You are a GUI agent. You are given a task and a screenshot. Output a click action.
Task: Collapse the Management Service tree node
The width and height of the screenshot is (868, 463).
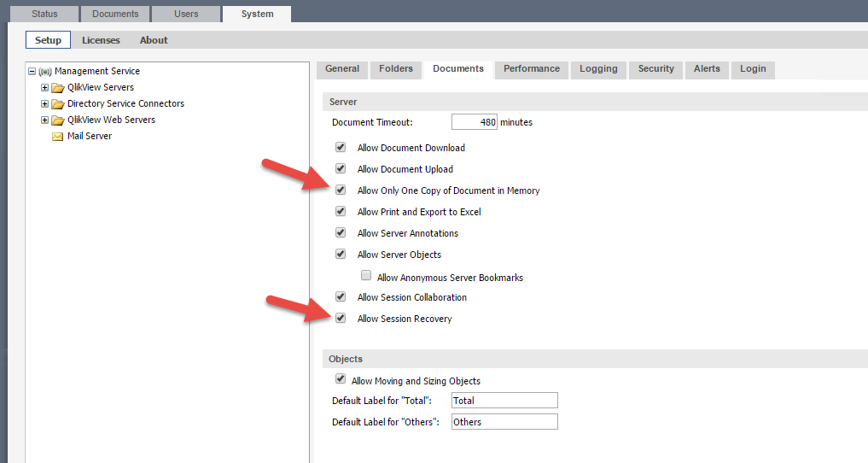click(32, 72)
